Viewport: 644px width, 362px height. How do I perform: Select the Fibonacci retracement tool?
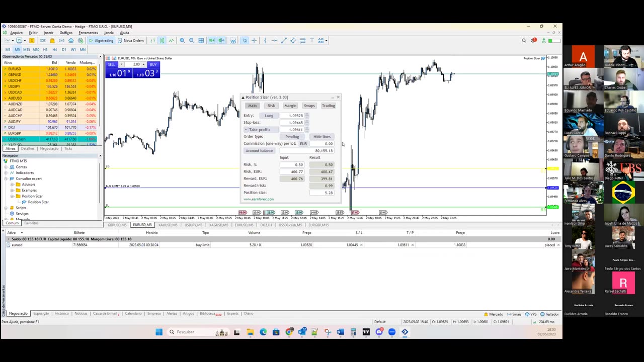point(302,40)
